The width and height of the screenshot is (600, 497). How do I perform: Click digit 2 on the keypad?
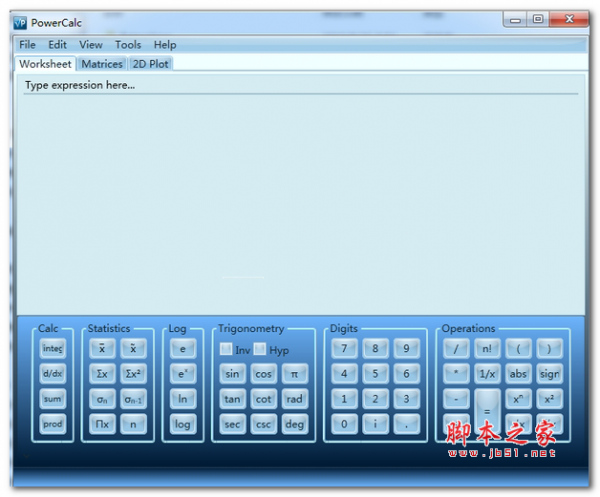[375, 399]
